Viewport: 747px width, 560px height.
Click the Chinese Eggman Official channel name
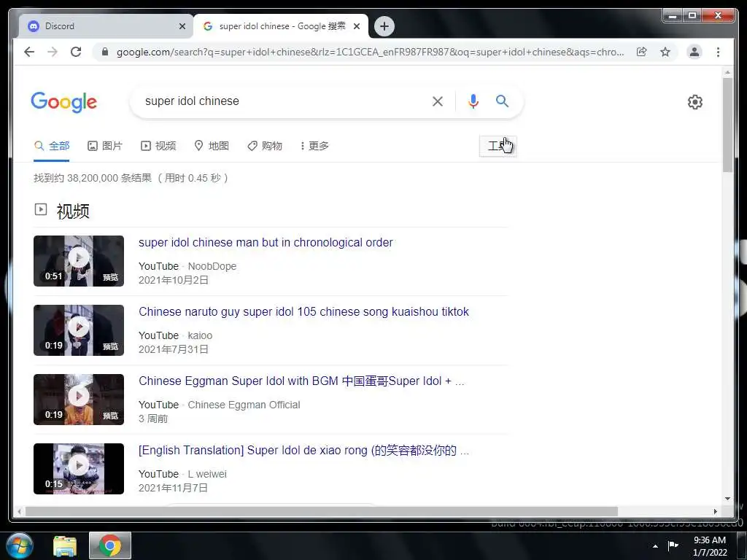coord(244,405)
